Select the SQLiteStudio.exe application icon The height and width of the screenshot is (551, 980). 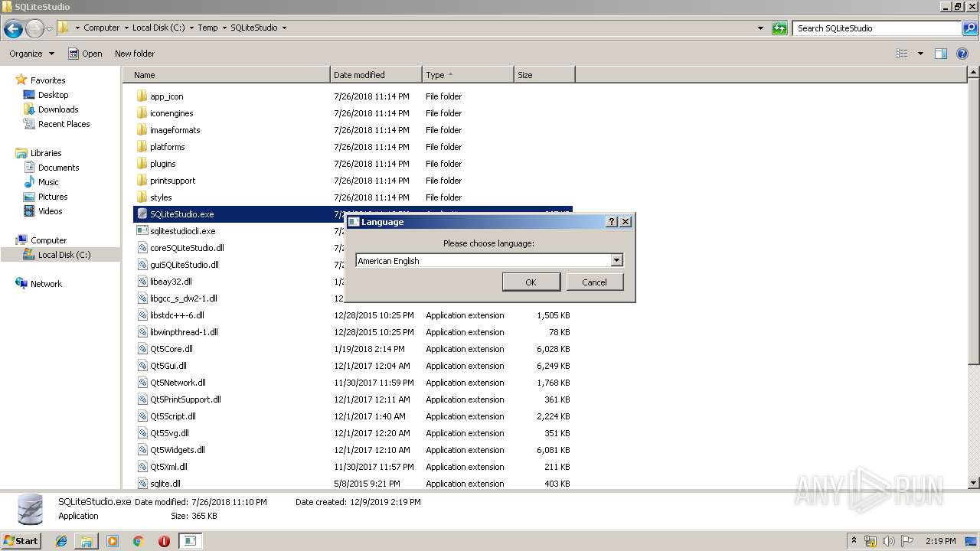tap(142, 214)
